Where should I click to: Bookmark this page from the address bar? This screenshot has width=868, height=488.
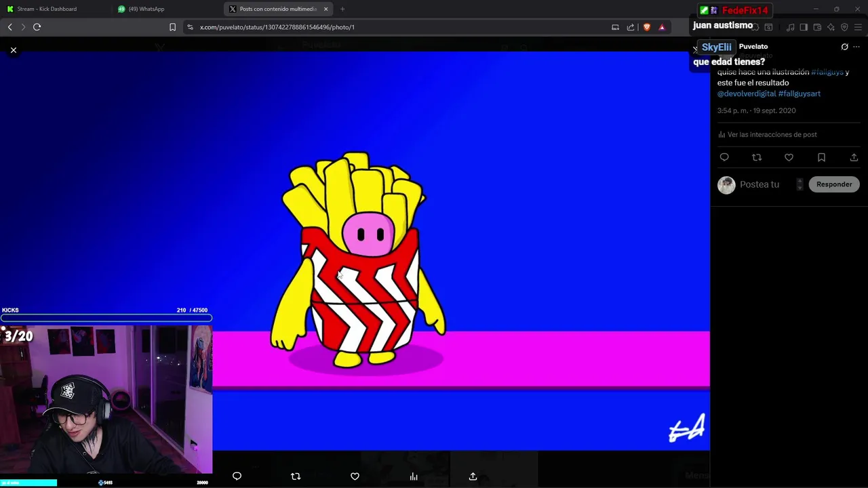click(x=172, y=27)
